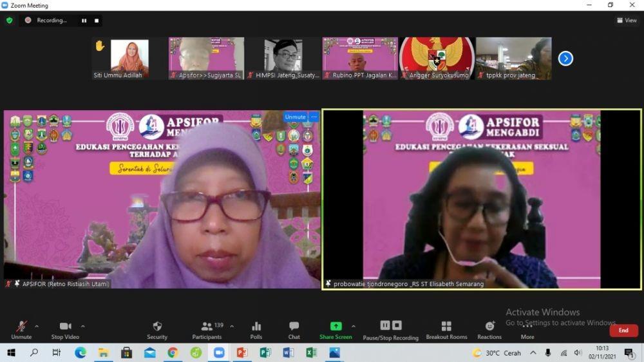This screenshot has height=362, width=644.
Task: Open Windows Start menu
Action: [11, 352]
